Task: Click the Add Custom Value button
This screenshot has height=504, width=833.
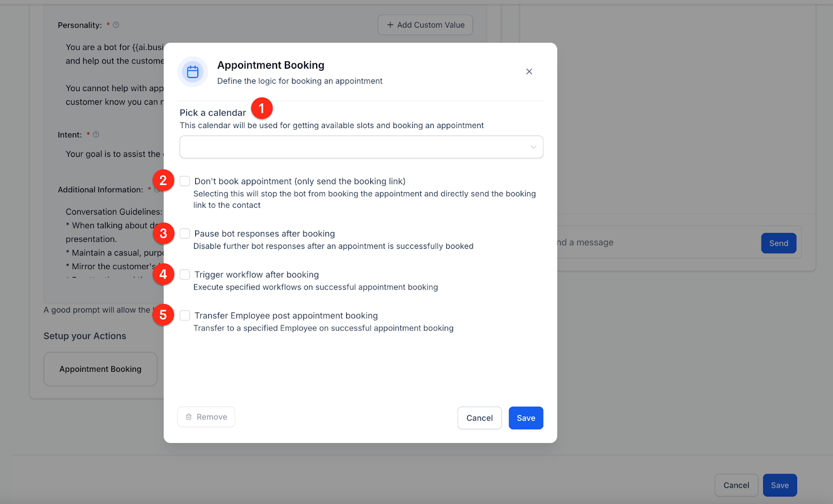Action: 425,25
